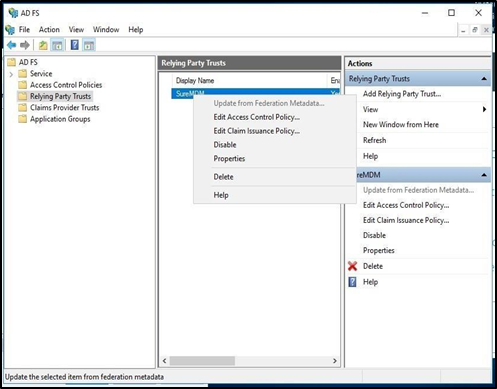Open the Help menu in menu bar
The image size is (497, 389).
[x=136, y=30]
